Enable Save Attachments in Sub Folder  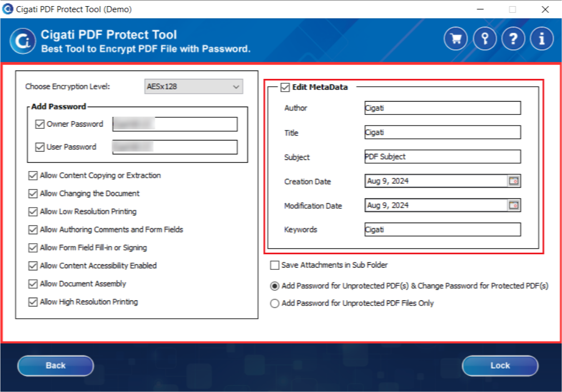pos(275,265)
